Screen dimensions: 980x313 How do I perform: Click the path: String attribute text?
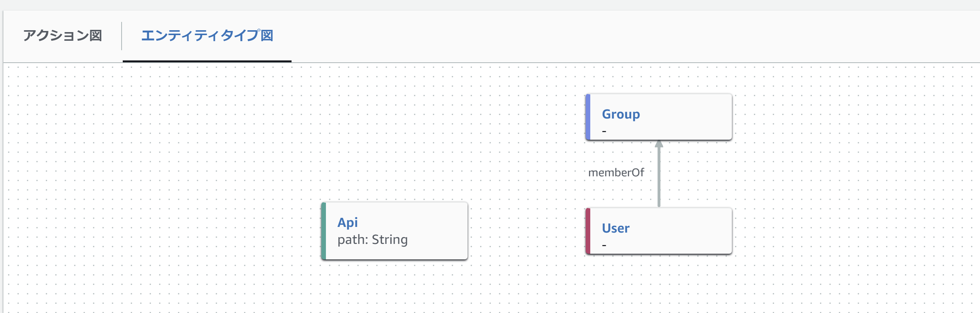pyautogui.click(x=372, y=240)
